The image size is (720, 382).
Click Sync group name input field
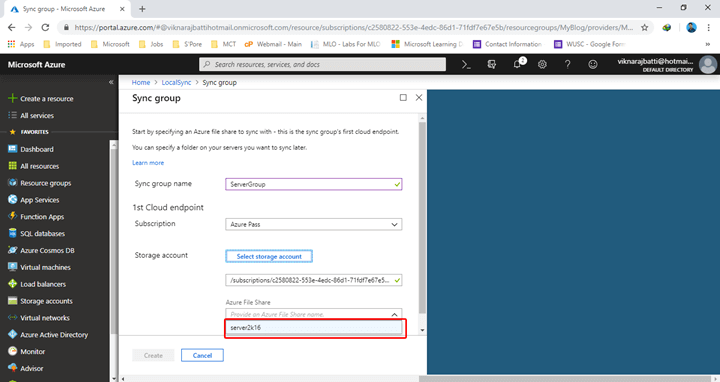pyautogui.click(x=314, y=184)
